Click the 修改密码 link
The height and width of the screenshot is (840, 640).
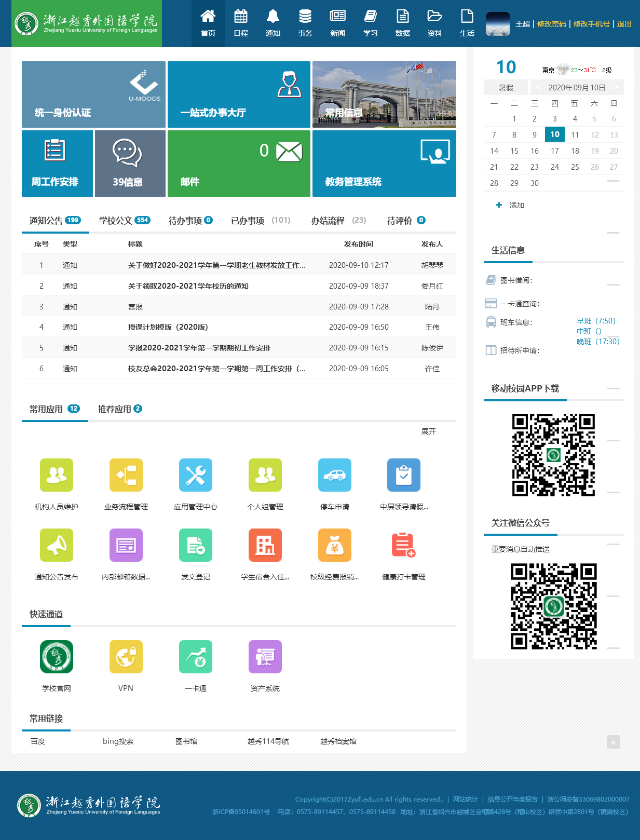(x=551, y=24)
